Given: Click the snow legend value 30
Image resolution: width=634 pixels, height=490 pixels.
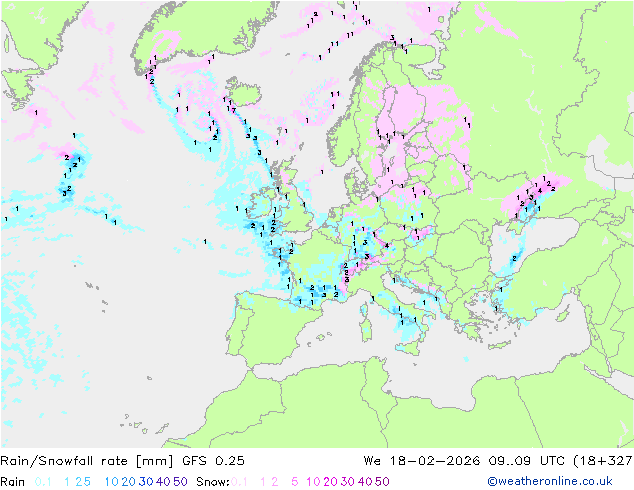Looking at the screenshot, I should point(348,482).
